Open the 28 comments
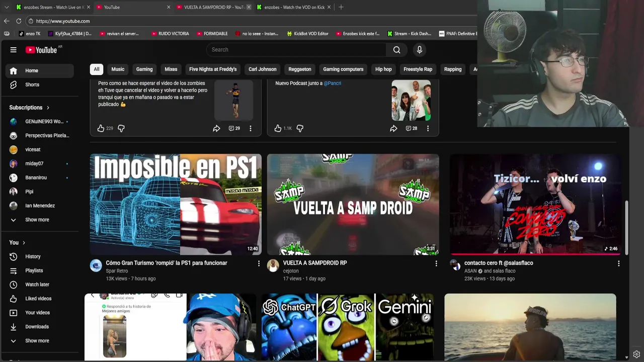Image resolution: width=644 pixels, height=362 pixels. coord(412,128)
